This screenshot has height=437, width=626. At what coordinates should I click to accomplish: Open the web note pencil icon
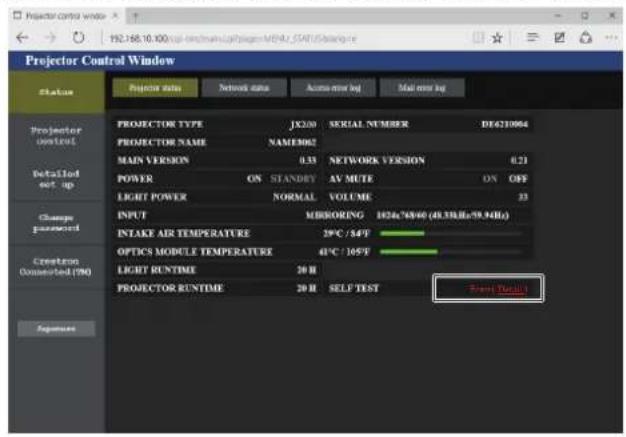tap(559, 38)
